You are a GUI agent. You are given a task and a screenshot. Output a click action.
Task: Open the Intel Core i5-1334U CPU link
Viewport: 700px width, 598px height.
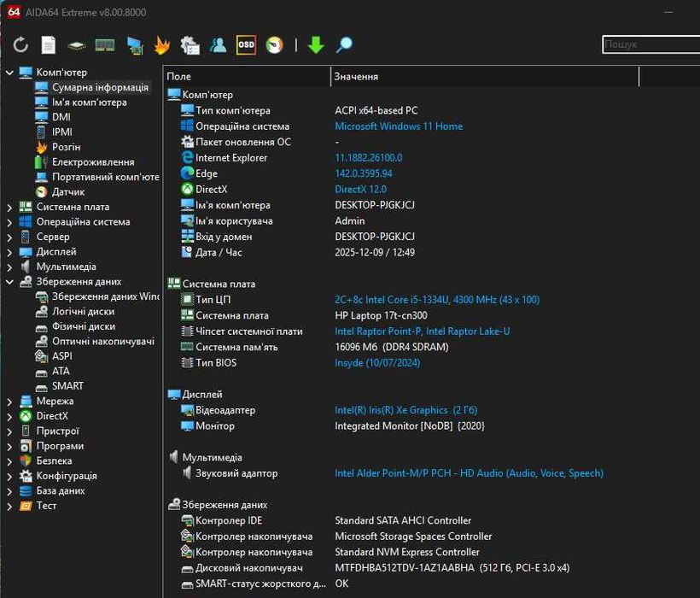pos(437,300)
